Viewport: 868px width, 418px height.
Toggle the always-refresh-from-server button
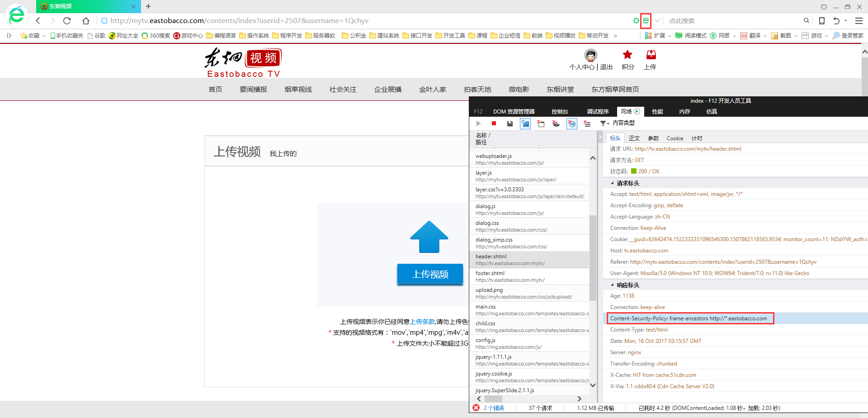click(525, 123)
